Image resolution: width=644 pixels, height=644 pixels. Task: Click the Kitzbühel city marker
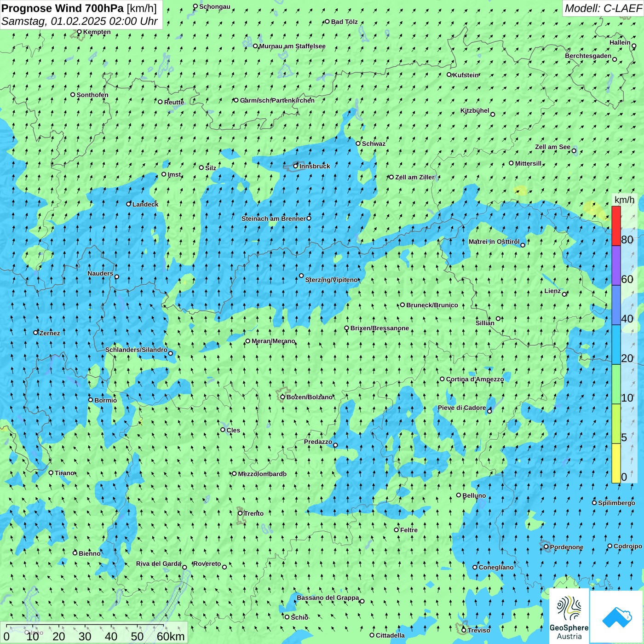[493, 114]
